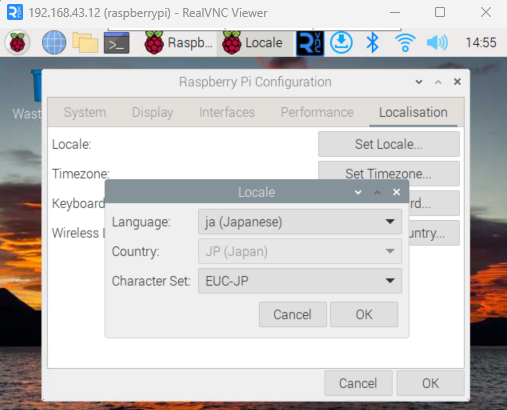Click Cancel in the Locale dialog
507x410 pixels.
tap(293, 314)
